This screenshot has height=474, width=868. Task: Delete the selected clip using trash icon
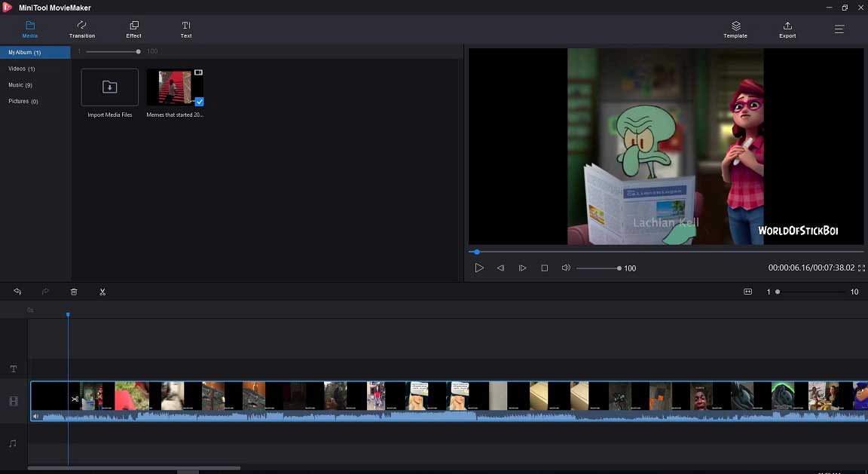tap(74, 292)
